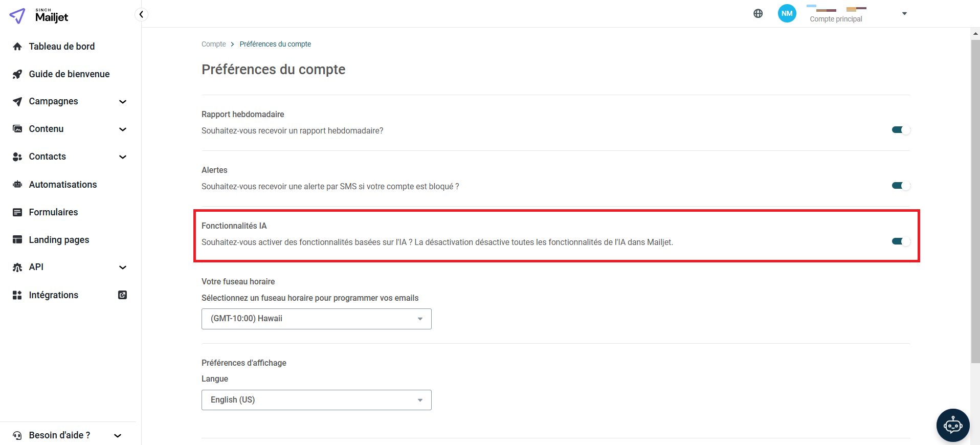
Task: Click the Mailjet logo icon
Action: coord(17,16)
